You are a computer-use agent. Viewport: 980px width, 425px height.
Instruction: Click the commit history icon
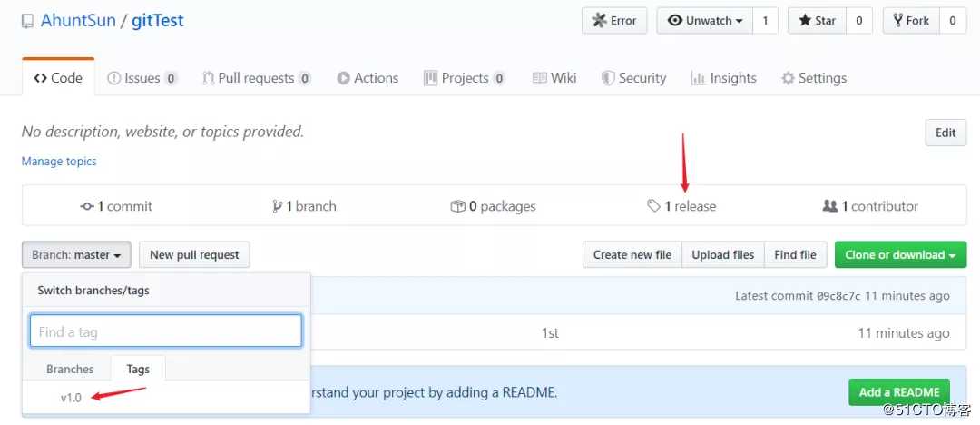coord(87,206)
